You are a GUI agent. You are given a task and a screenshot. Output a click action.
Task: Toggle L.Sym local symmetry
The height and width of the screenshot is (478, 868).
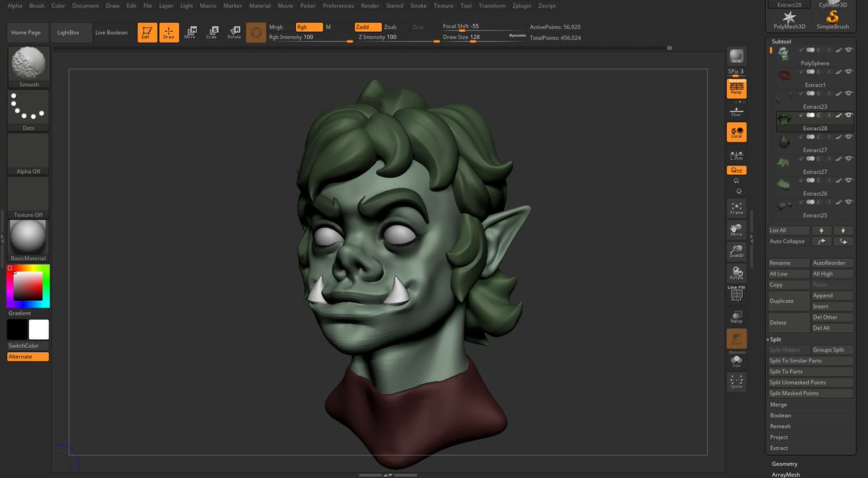coord(736,154)
